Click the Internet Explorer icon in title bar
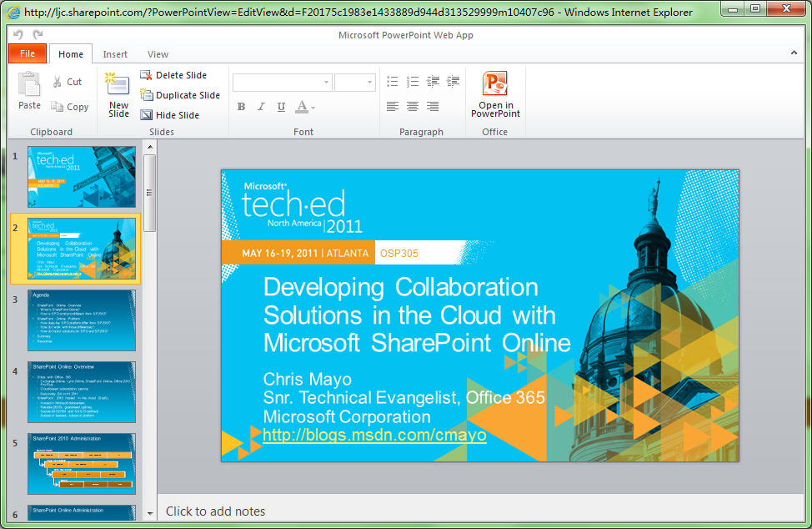Image resolution: width=812 pixels, height=529 pixels. (x=13, y=12)
